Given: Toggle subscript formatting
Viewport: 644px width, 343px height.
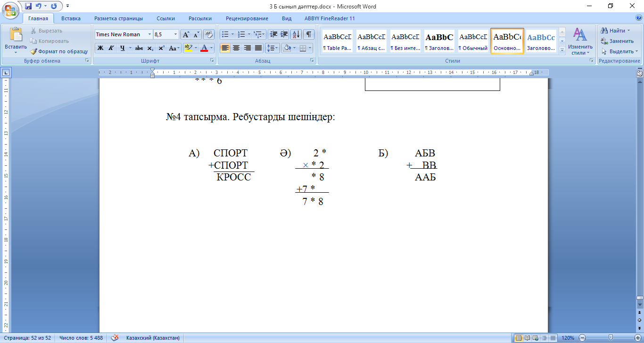Looking at the screenshot, I should (150, 48).
